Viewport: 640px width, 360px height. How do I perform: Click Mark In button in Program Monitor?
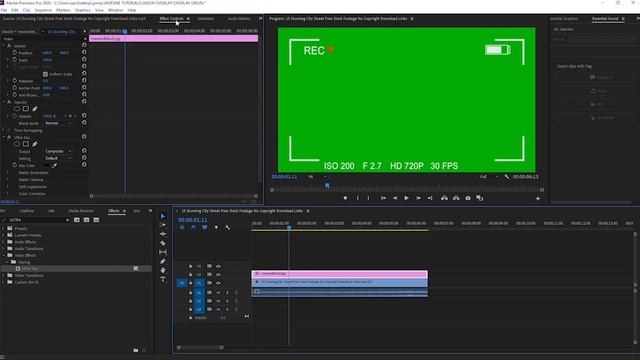coord(358,198)
